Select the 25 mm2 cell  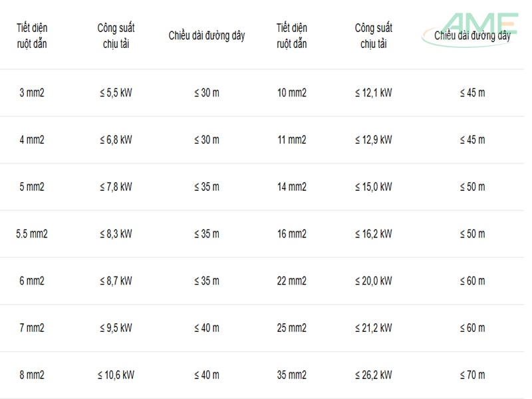(292, 328)
